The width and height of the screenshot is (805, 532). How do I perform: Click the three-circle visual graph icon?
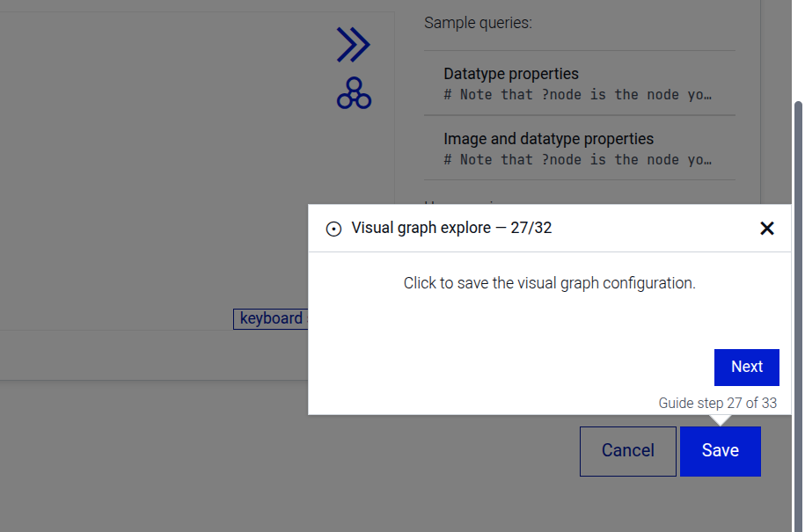(354, 93)
